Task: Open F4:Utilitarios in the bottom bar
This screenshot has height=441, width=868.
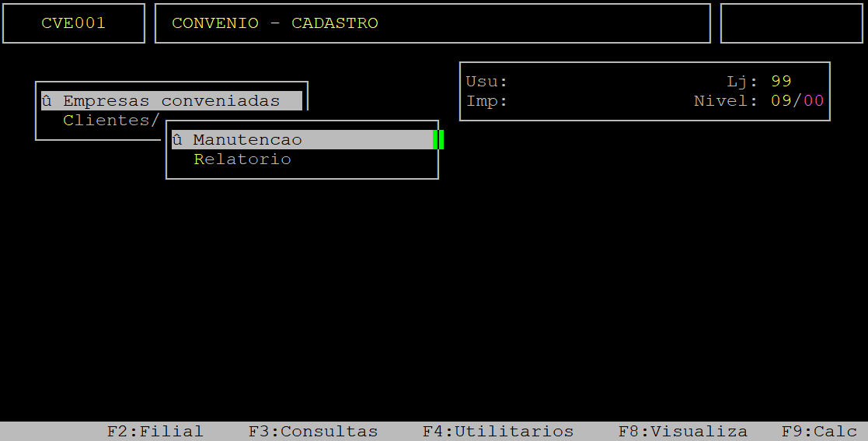Action: point(498,431)
